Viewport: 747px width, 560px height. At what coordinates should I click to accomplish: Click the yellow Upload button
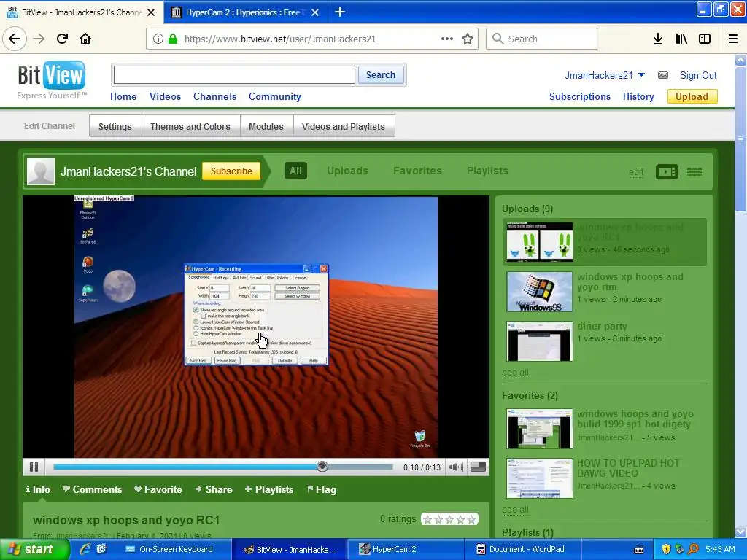(x=692, y=97)
